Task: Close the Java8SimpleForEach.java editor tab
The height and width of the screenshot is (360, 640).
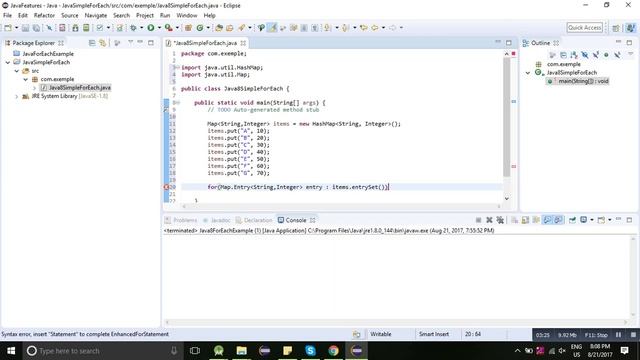Action: [x=243, y=43]
